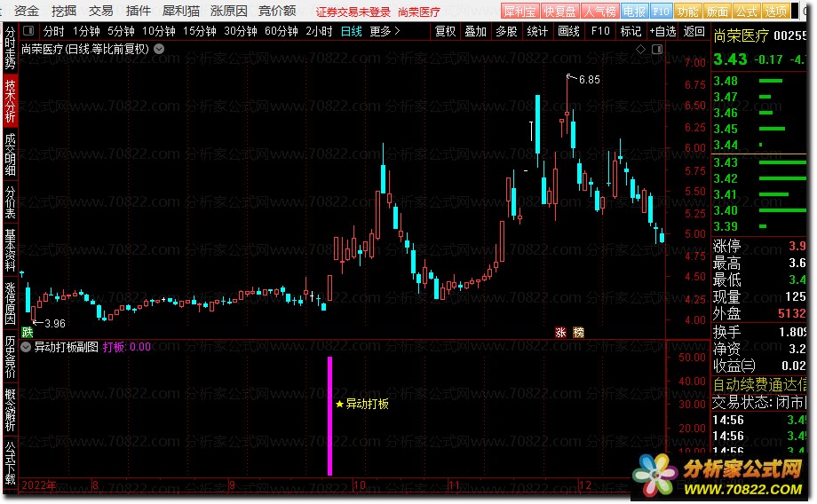Open the 资金 menu
817x504 pixels.
pos(26,11)
